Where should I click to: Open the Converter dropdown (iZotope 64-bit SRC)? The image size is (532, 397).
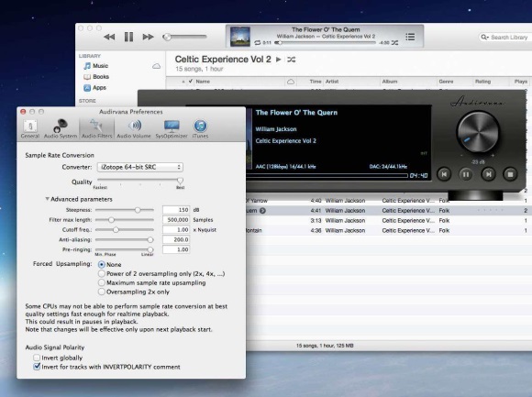[x=140, y=167]
